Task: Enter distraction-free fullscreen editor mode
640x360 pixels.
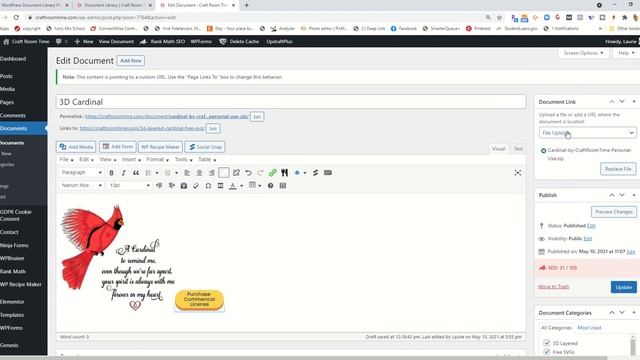Action: coord(518,173)
